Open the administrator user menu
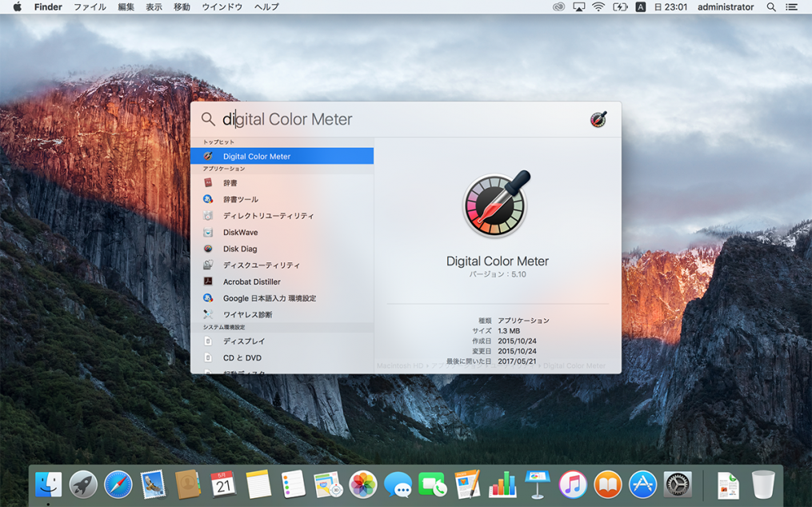Screen dimensions: 812x507 click(x=726, y=6)
